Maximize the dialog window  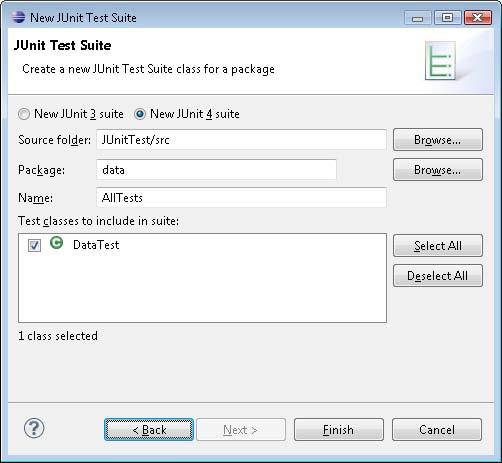[x=448, y=17]
